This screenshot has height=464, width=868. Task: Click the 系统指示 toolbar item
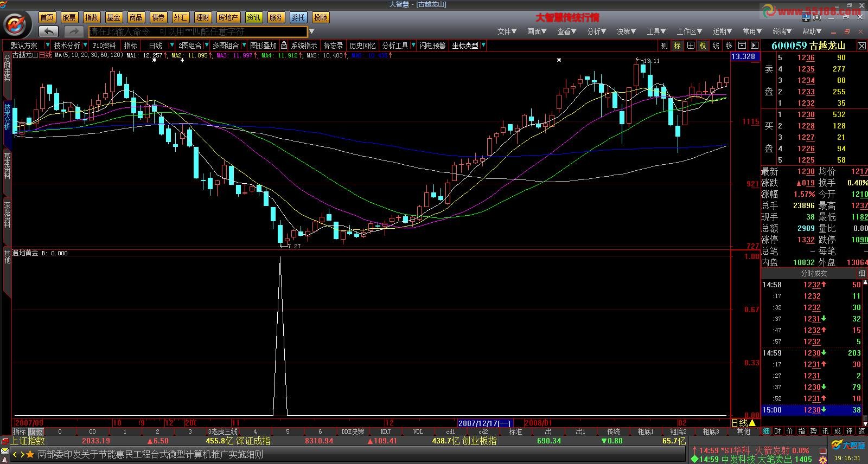coord(304,46)
